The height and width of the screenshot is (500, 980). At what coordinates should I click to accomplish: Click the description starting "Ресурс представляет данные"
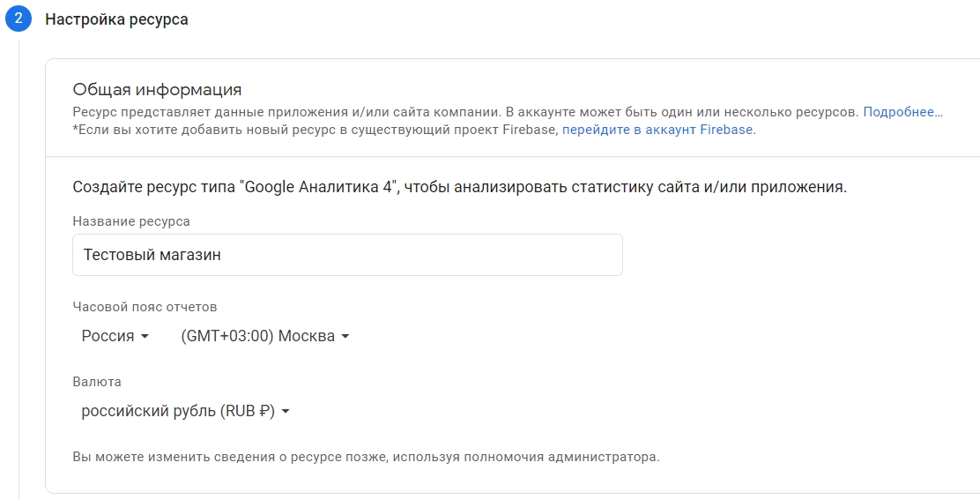click(464, 112)
